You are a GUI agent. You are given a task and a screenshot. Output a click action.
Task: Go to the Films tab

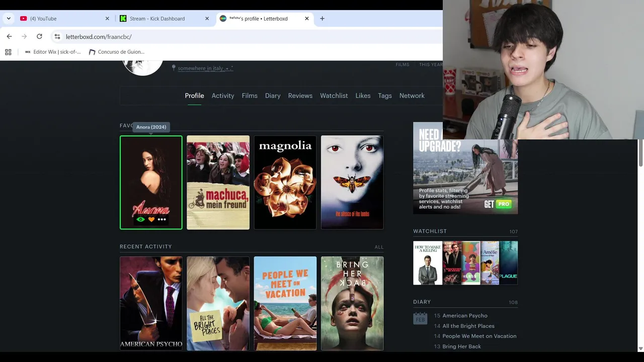pos(250,96)
